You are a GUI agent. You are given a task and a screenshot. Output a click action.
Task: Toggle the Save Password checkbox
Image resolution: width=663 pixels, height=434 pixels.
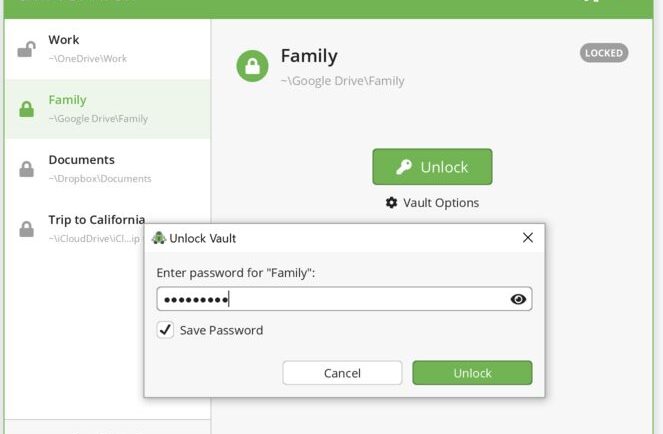(x=165, y=330)
